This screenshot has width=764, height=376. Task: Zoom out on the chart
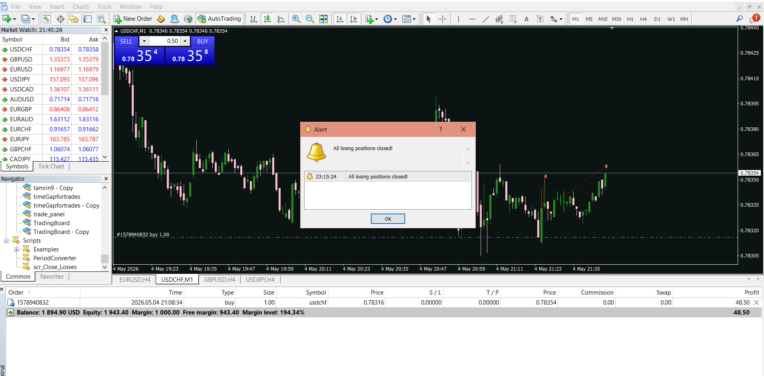[x=309, y=19]
